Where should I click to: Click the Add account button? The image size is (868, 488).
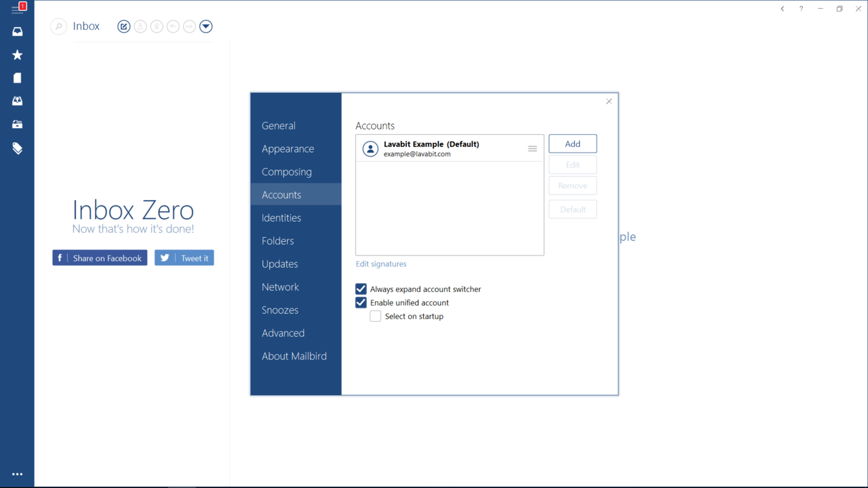(x=573, y=144)
